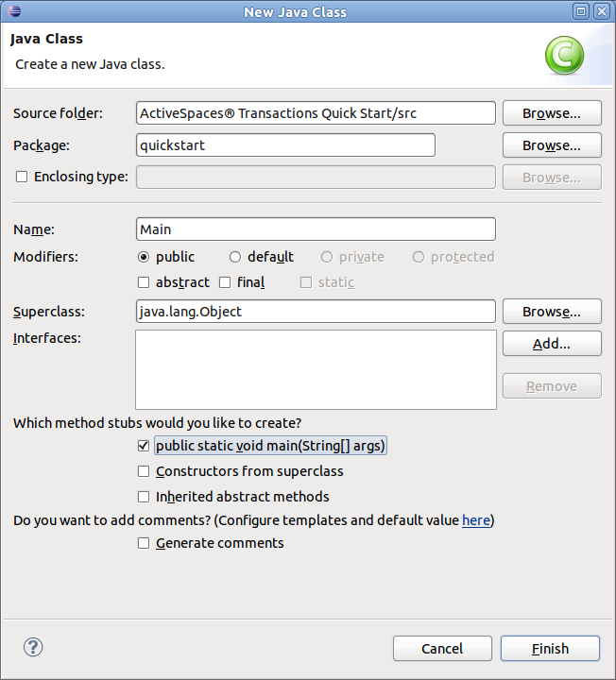
Task: Uncheck the public static void main stub
Action: (x=144, y=446)
